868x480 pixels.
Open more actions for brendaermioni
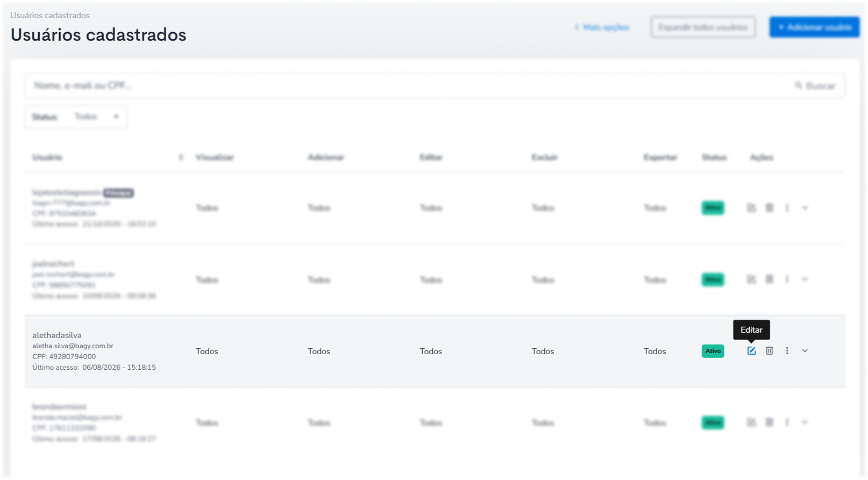(x=787, y=422)
